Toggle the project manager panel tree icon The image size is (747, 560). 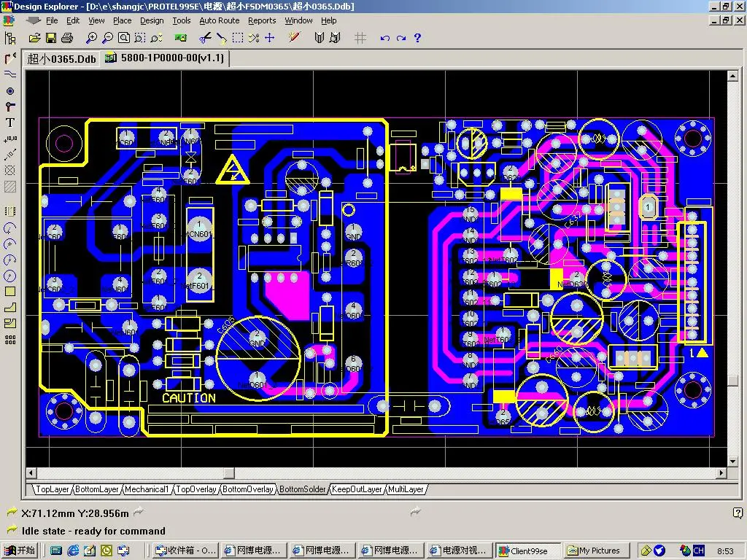click(x=10, y=38)
